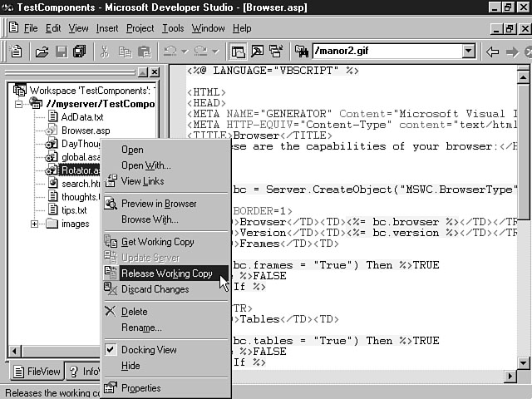Expand the images folder in tree

pyautogui.click(x=35, y=224)
